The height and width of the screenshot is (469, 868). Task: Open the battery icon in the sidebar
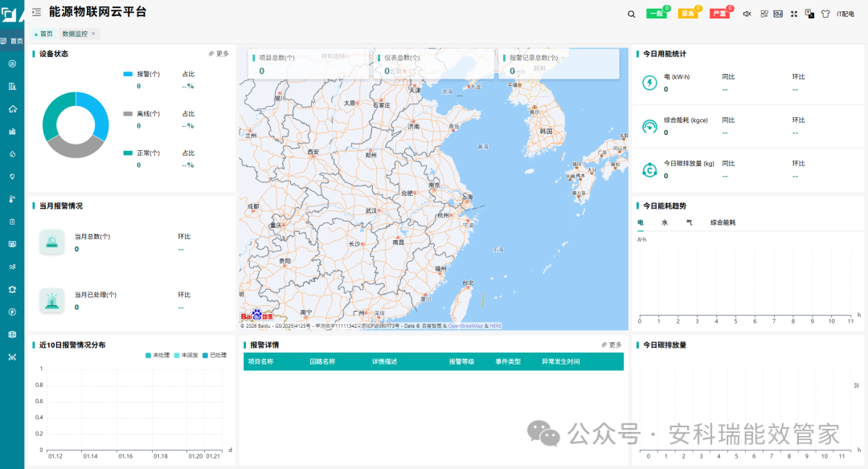[12, 222]
